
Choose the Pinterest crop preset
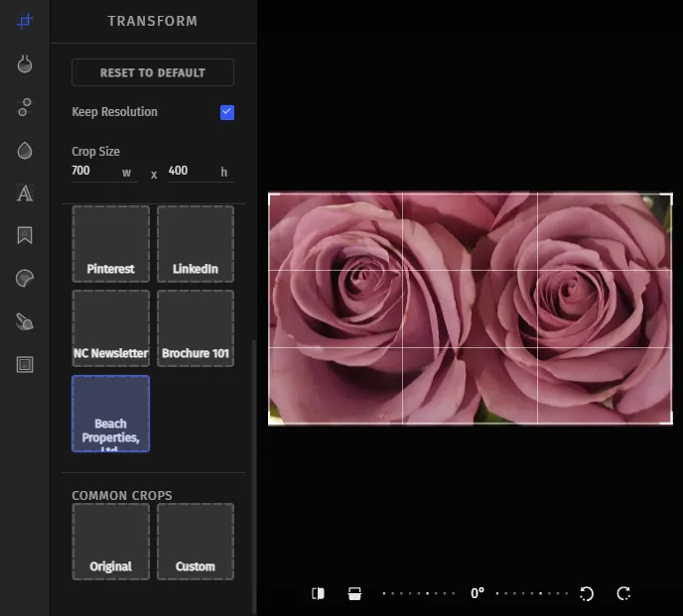click(x=110, y=244)
